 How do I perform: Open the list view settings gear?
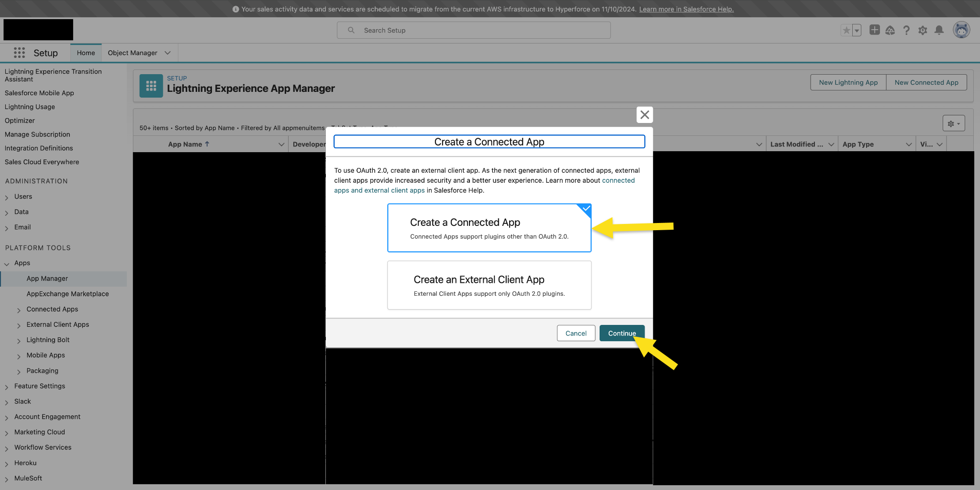coord(954,123)
